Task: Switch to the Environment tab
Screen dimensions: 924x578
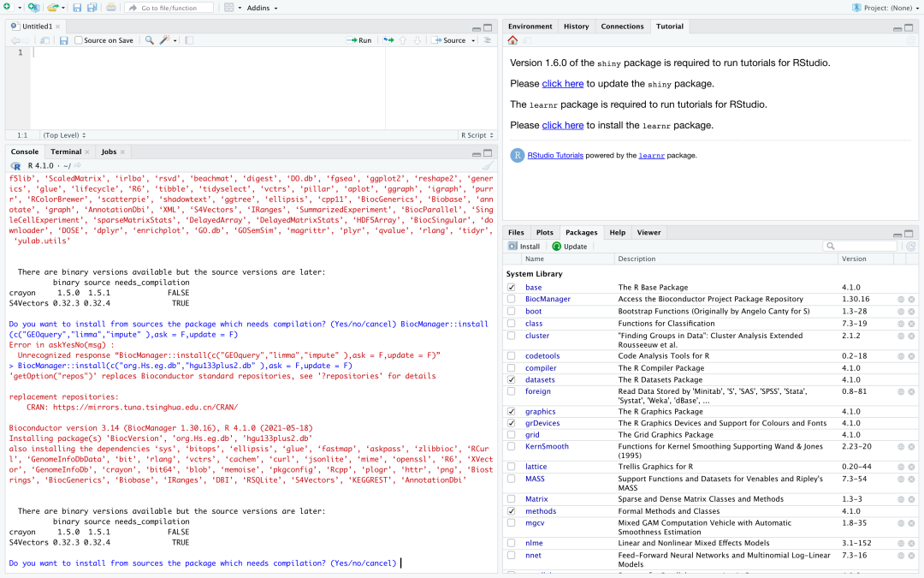Action: coord(530,27)
